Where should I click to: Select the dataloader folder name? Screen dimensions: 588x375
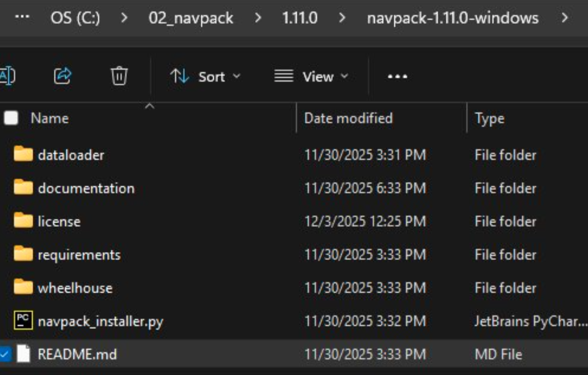71,155
